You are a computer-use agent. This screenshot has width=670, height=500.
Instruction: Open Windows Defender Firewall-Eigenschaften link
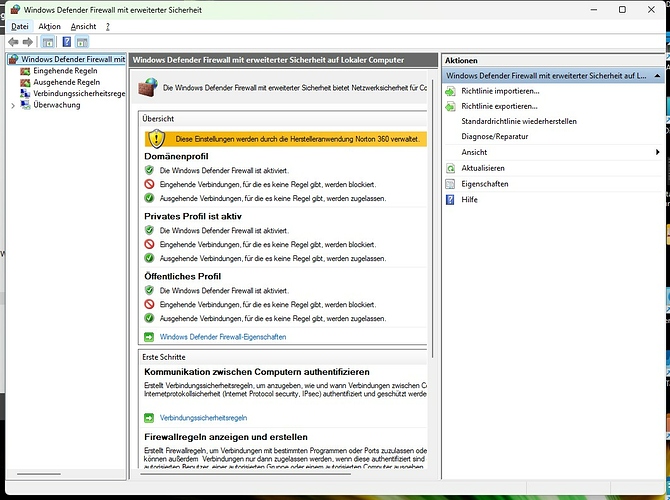click(x=223, y=337)
